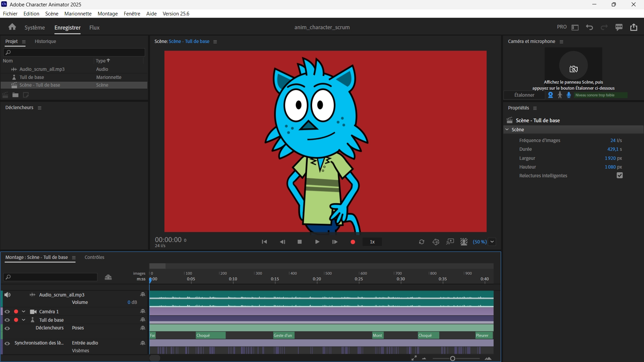Image resolution: width=644 pixels, height=362 pixels.
Task: Open the zoom percentage dropdown showing 50 %
Action: click(x=492, y=242)
